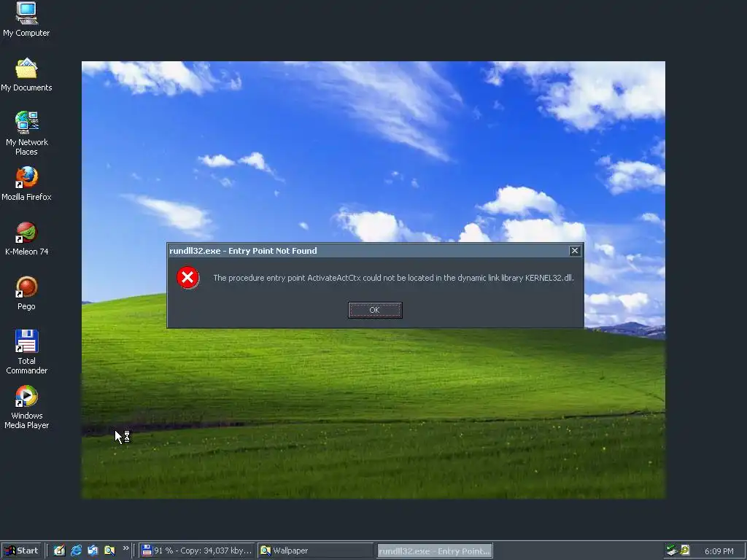Select the Total Commander shortcut

point(26,352)
